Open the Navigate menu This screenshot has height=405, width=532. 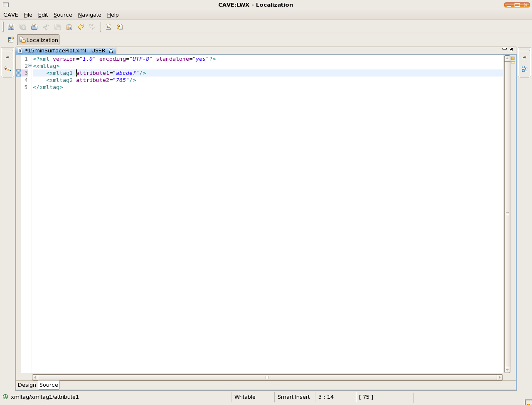pyautogui.click(x=89, y=15)
